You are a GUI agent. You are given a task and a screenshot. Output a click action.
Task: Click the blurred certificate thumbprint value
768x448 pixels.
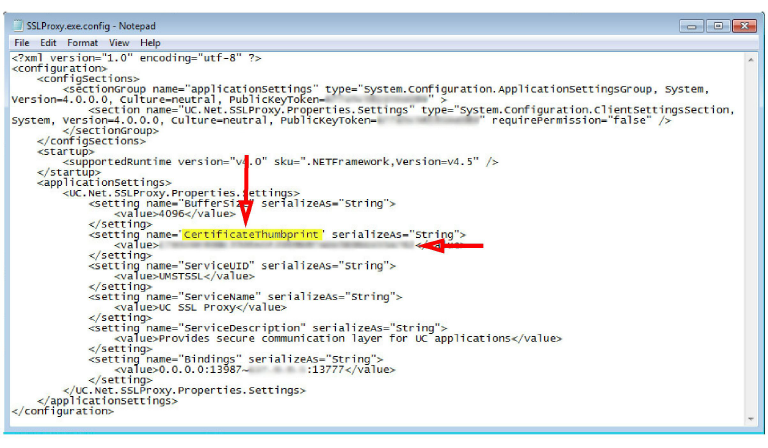[287, 245]
